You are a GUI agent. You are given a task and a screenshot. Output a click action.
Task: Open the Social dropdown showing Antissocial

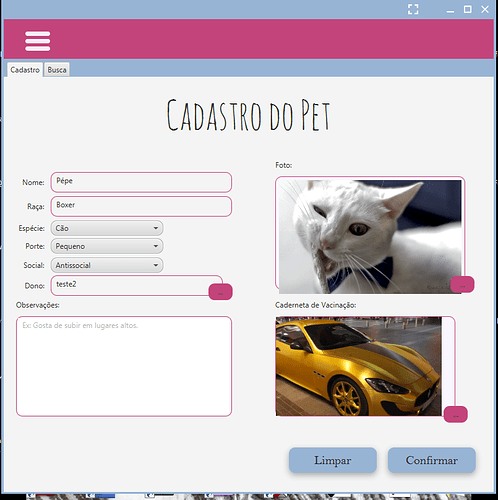tap(107, 265)
